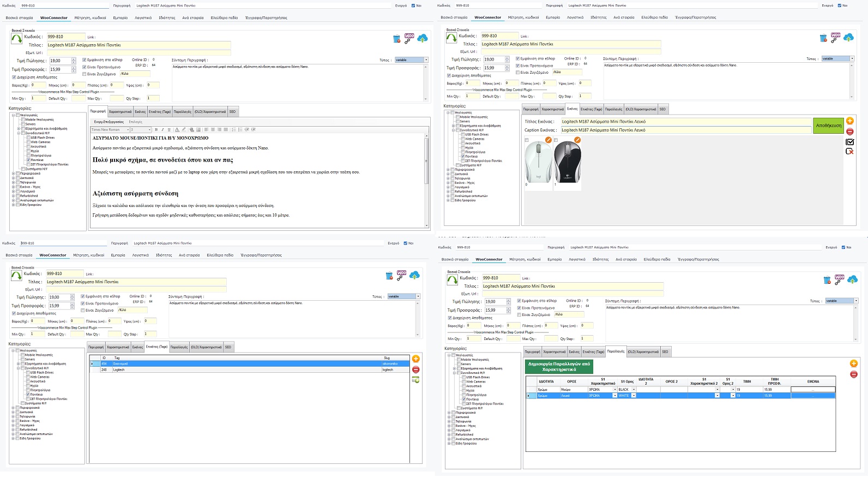This screenshot has width=868, height=477.
Task: Open Χαρακτηριστικά tab in Περιγραφή-tab window
Action: coord(120,111)
